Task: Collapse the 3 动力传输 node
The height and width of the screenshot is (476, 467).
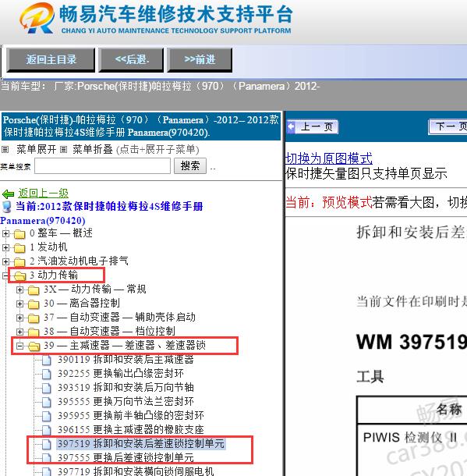Action: point(5,275)
